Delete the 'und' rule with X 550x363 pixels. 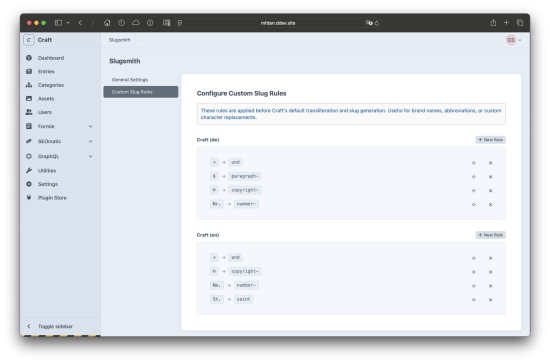(x=490, y=163)
